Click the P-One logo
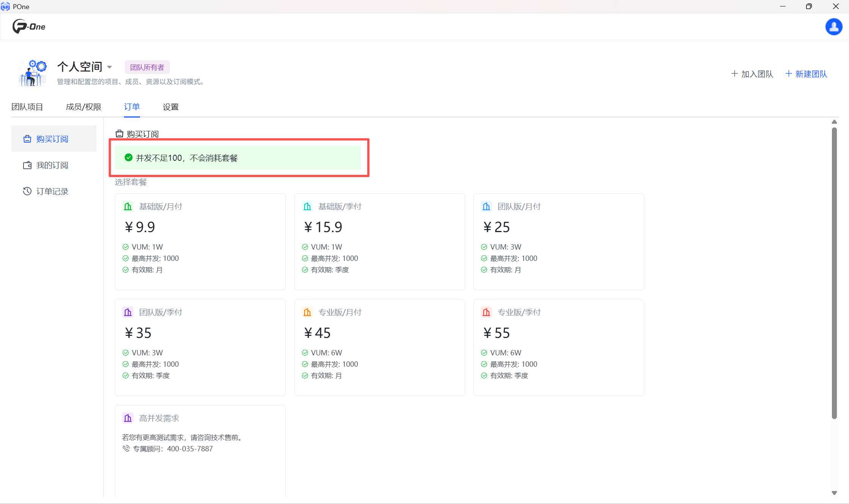Viewport: 849px width, 504px height. tap(29, 27)
